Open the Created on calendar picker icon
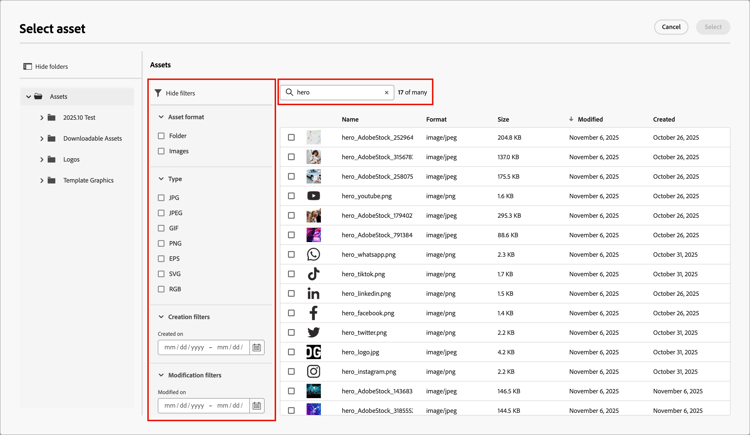 (x=256, y=347)
